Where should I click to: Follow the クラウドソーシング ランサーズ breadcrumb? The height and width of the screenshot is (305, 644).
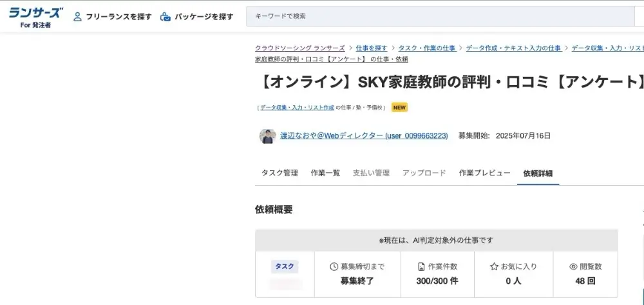300,48
